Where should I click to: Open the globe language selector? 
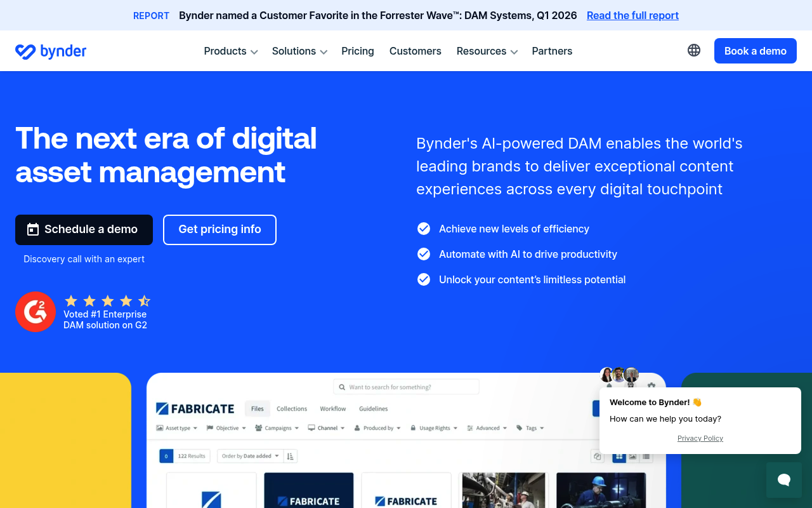coord(694,50)
